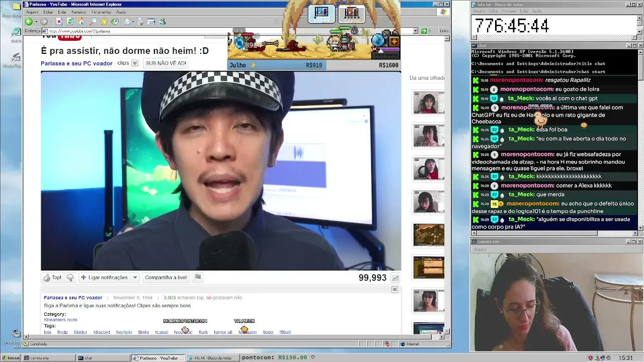Open the Ferramentas menu in Internet Explorer
This screenshot has height=362, width=644.
[x=101, y=12]
